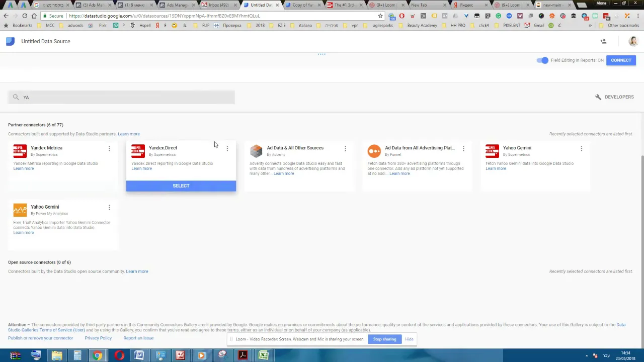Open more options for Yandex.Direct

(x=227, y=148)
